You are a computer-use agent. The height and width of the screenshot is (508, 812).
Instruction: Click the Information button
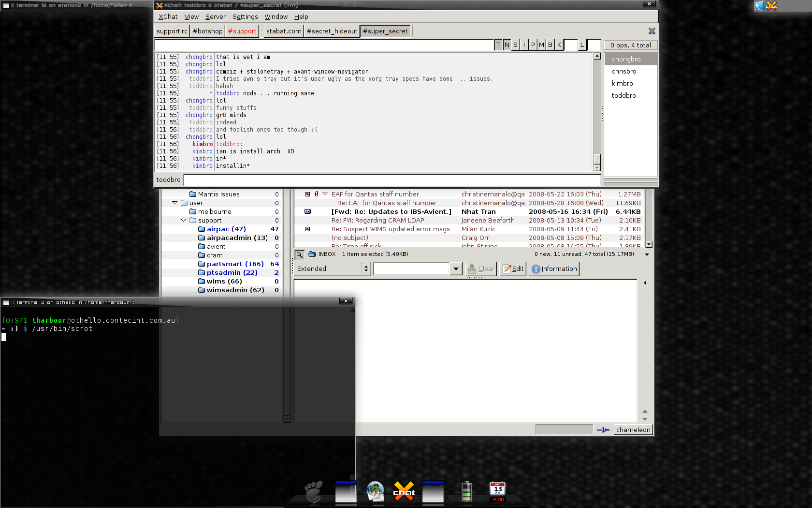click(554, 269)
